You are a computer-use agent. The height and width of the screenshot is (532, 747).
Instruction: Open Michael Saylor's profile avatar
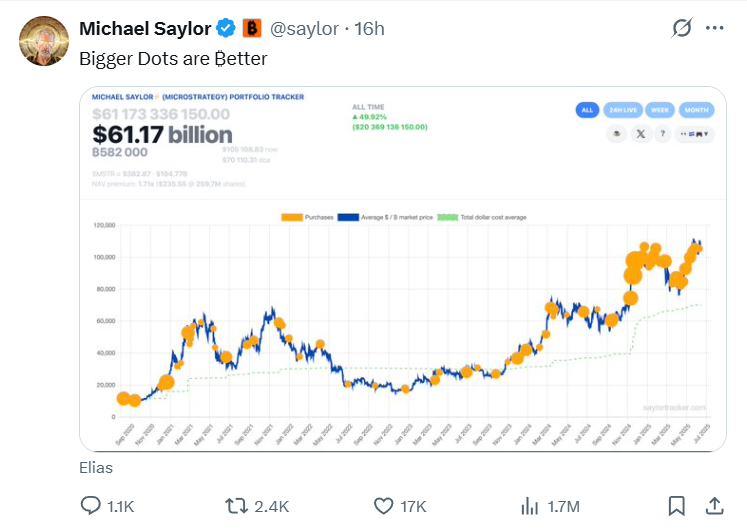(x=41, y=38)
